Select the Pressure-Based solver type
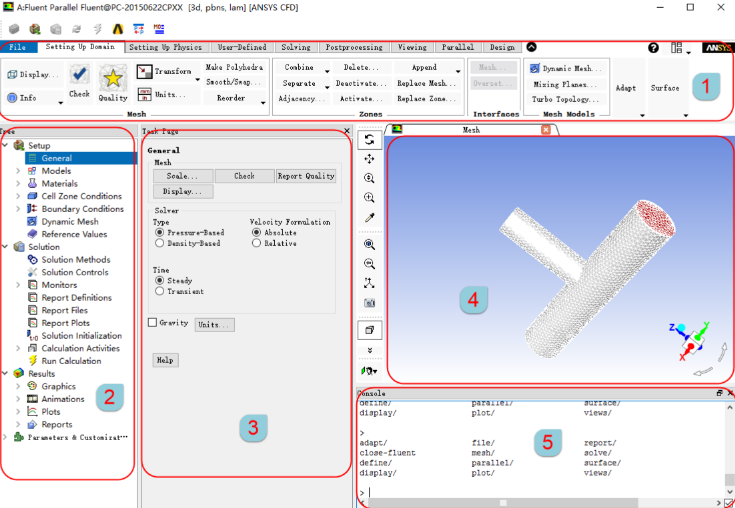The width and height of the screenshot is (735, 508). click(x=159, y=232)
